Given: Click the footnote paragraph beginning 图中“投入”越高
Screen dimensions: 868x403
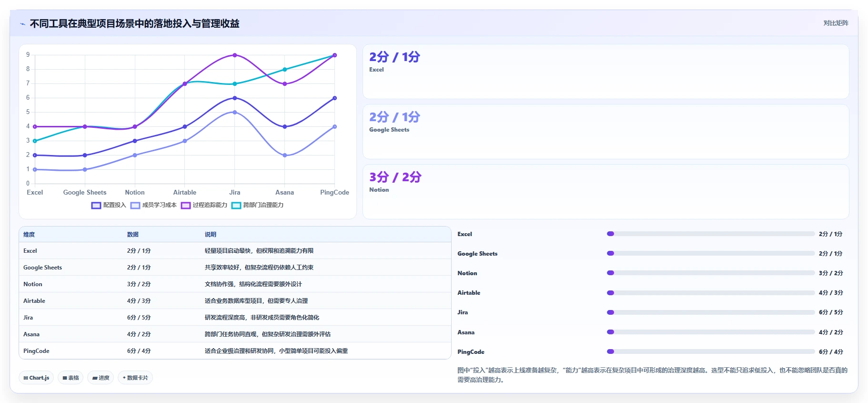Looking at the screenshot, I should click(652, 375).
